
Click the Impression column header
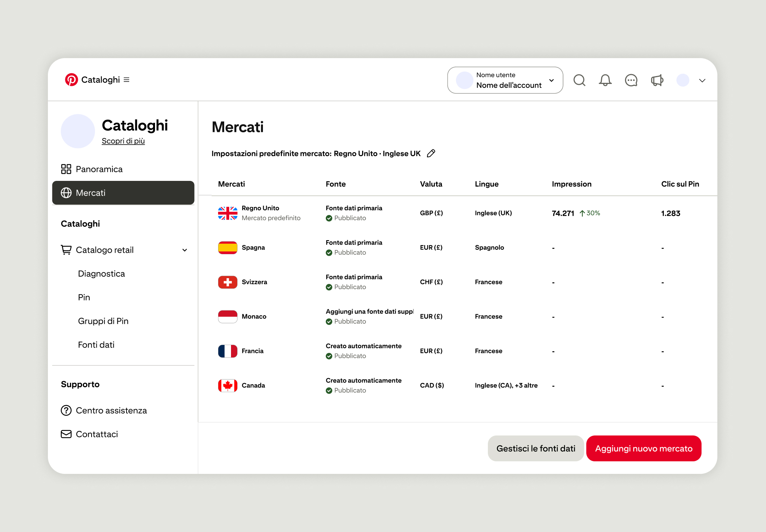tap(571, 184)
